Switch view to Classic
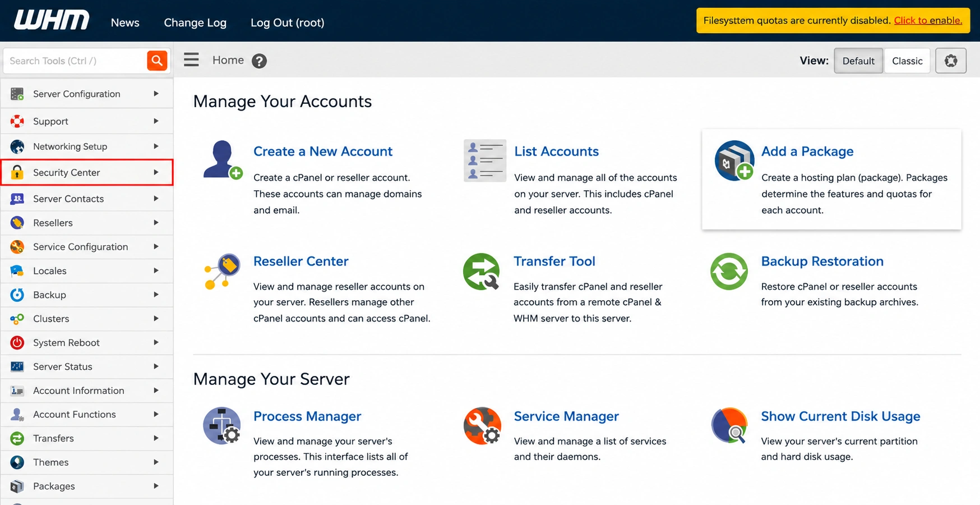 [x=907, y=61]
